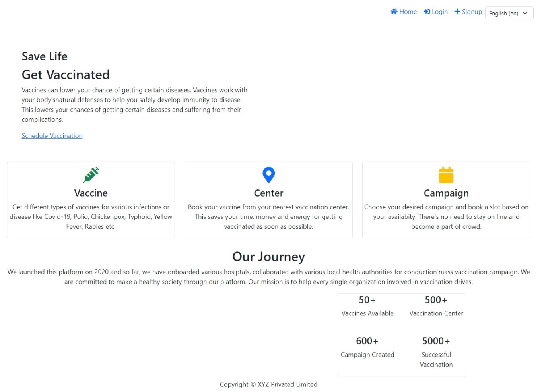544x392 pixels.
Task: Click the Get Vaccinated headline
Action: pos(66,75)
